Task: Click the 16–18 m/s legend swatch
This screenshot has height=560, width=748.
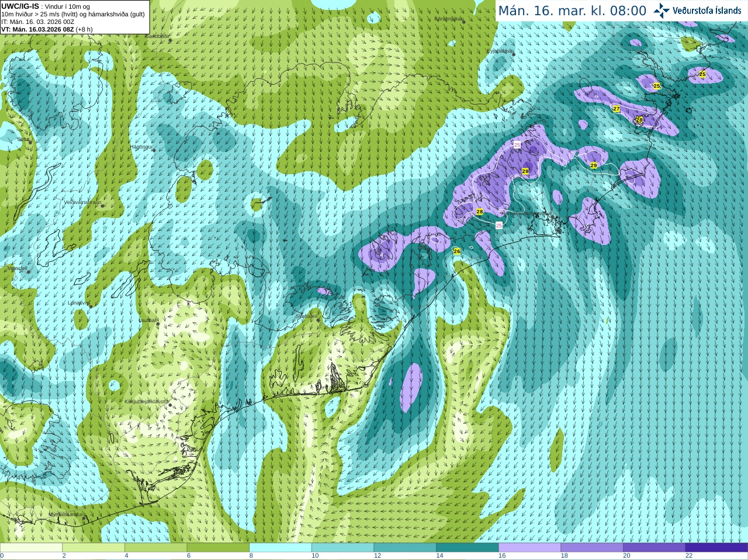Action: [529, 548]
